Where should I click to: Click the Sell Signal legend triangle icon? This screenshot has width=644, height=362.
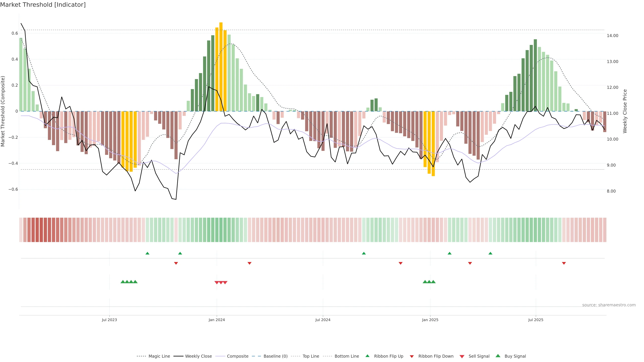point(462,356)
